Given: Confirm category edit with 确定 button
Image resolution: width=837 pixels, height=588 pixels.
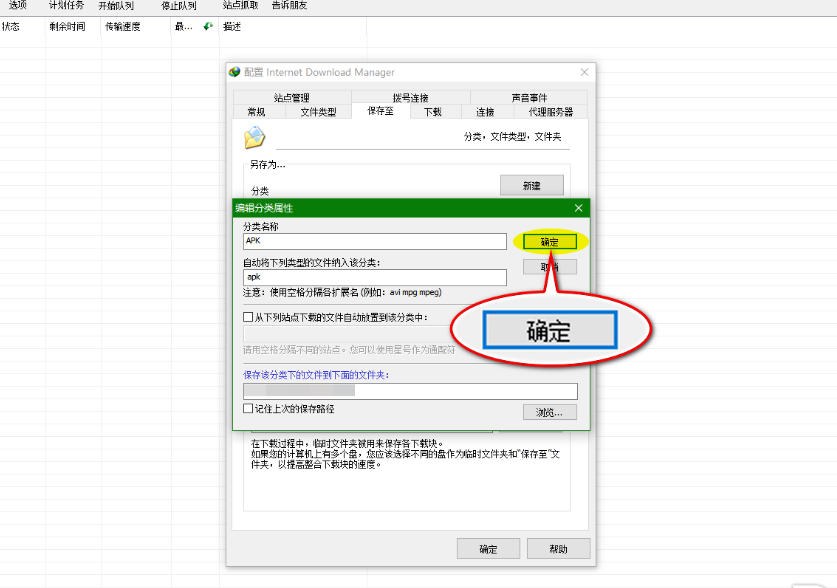Looking at the screenshot, I should tap(549, 242).
